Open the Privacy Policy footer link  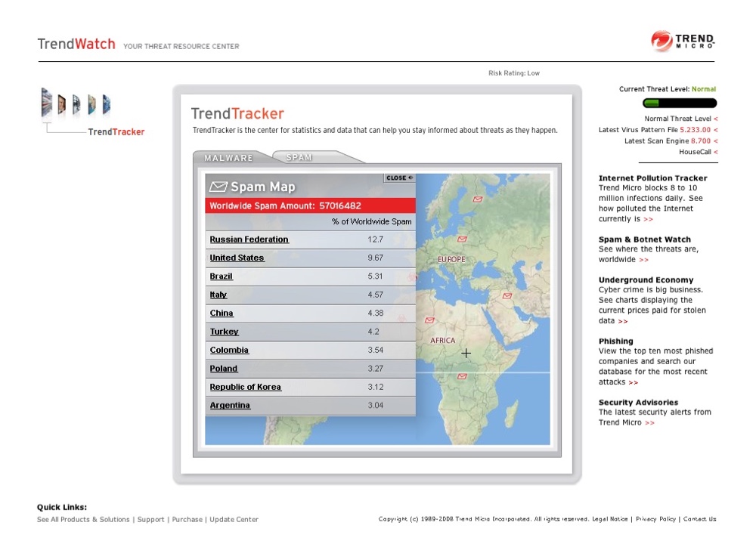click(655, 519)
